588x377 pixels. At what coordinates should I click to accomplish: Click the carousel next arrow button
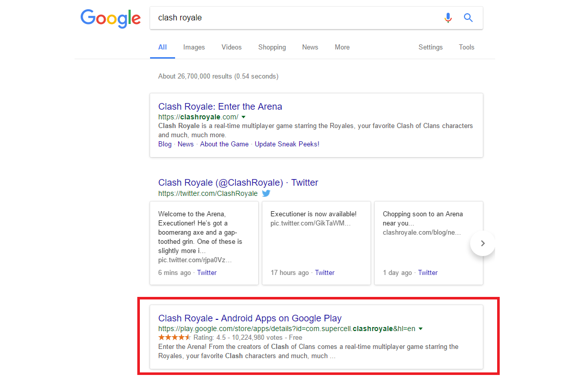[482, 243]
